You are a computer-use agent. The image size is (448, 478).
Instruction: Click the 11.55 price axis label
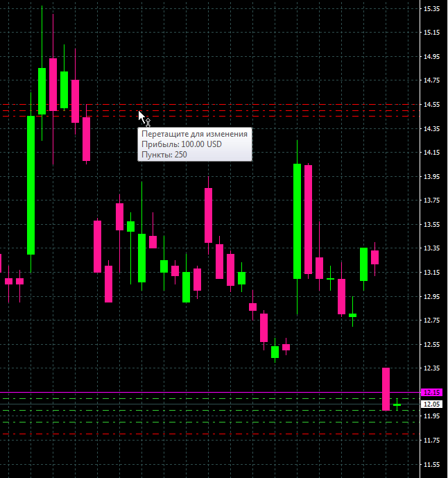[x=431, y=465]
